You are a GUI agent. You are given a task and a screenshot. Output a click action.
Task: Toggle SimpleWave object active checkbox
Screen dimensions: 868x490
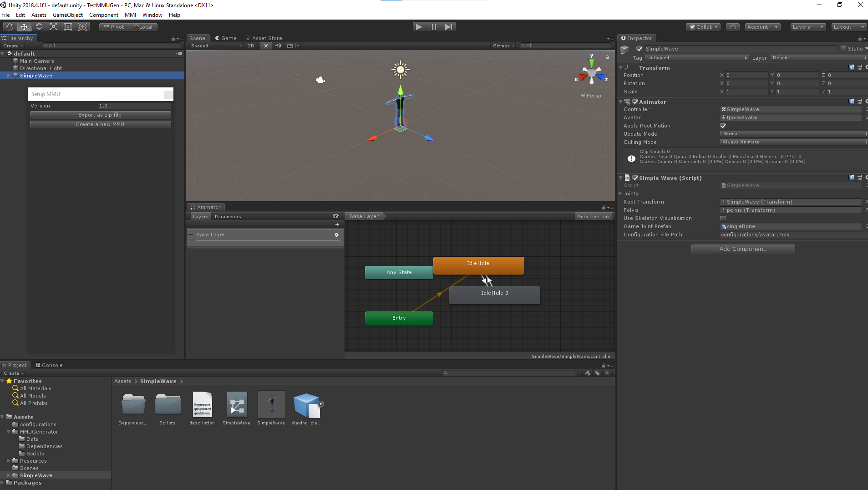(640, 49)
